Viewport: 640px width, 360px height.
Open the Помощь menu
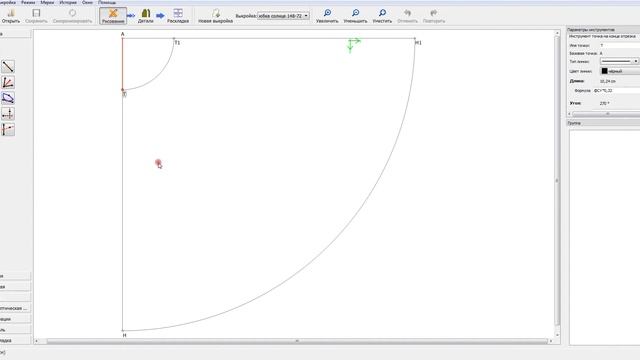tap(107, 2)
